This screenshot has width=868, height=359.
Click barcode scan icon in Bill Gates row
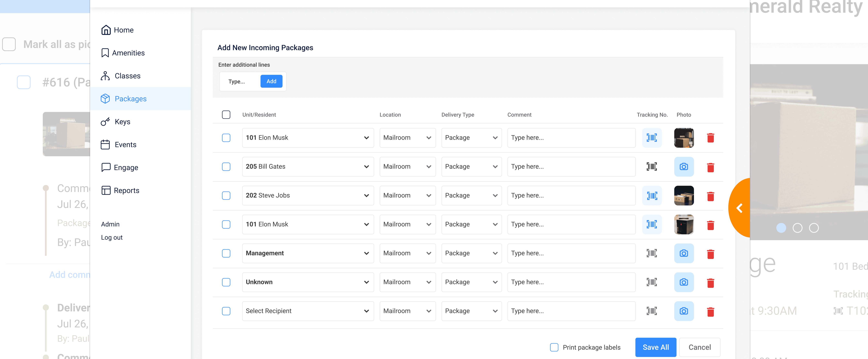(651, 167)
